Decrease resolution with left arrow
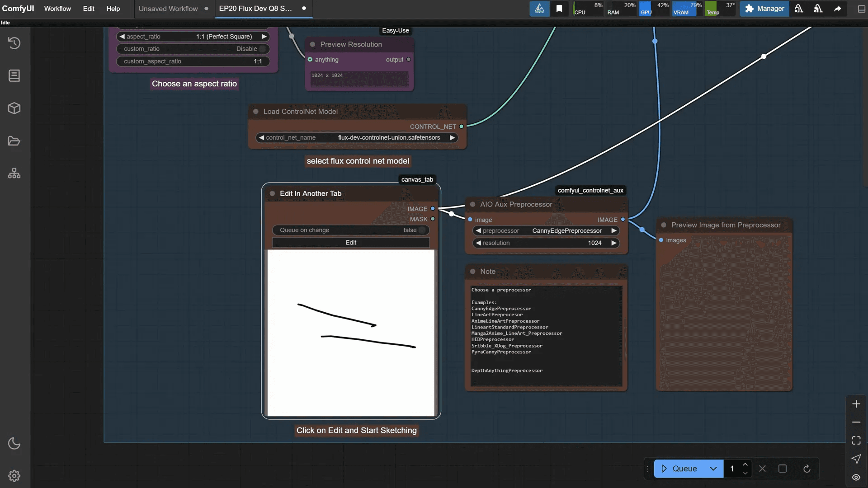868x488 pixels. tap(478, 243)
